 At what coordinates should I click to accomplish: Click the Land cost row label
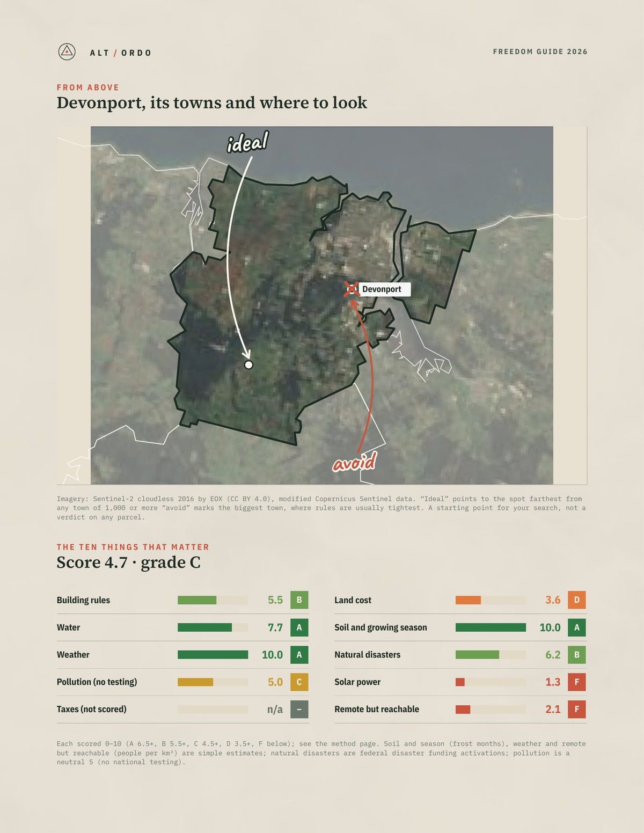353,600
